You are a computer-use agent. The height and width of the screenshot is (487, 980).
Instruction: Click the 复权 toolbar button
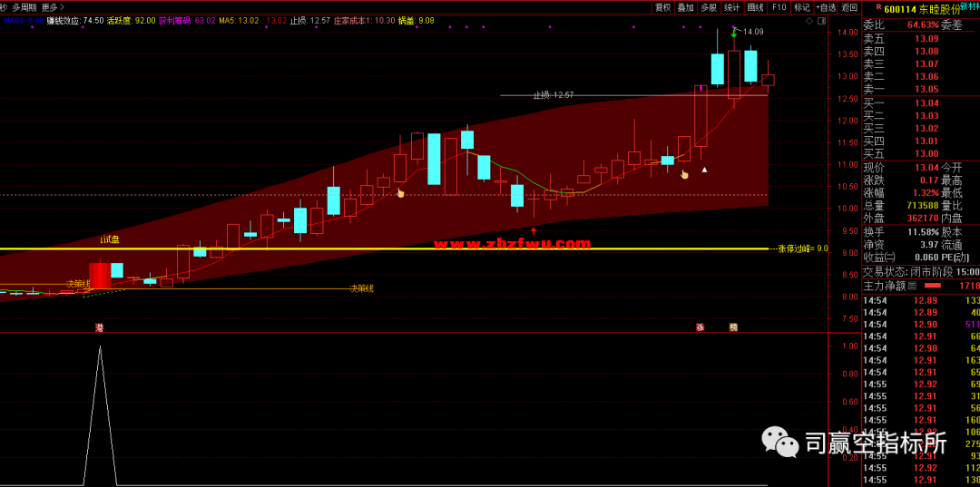pos(662,7)
